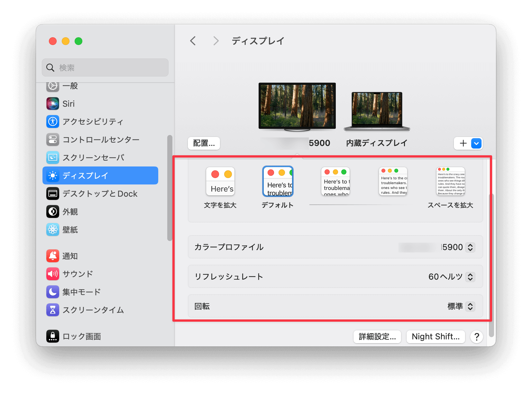Click the magnifying glass search icon

pos(50,67)
